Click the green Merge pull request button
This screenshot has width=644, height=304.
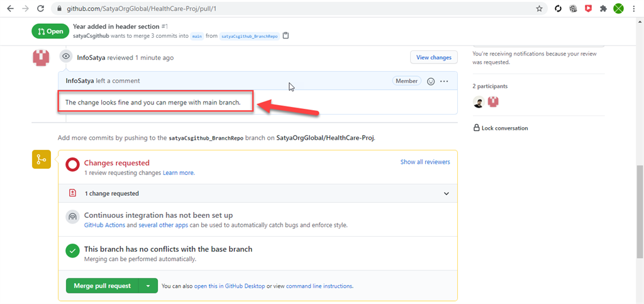click(x=102, y=286)
